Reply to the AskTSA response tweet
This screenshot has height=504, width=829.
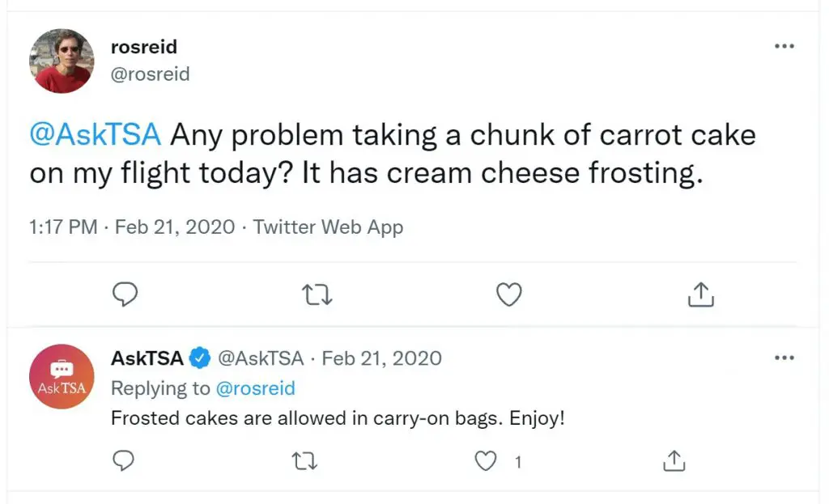[x=122, y=461]
